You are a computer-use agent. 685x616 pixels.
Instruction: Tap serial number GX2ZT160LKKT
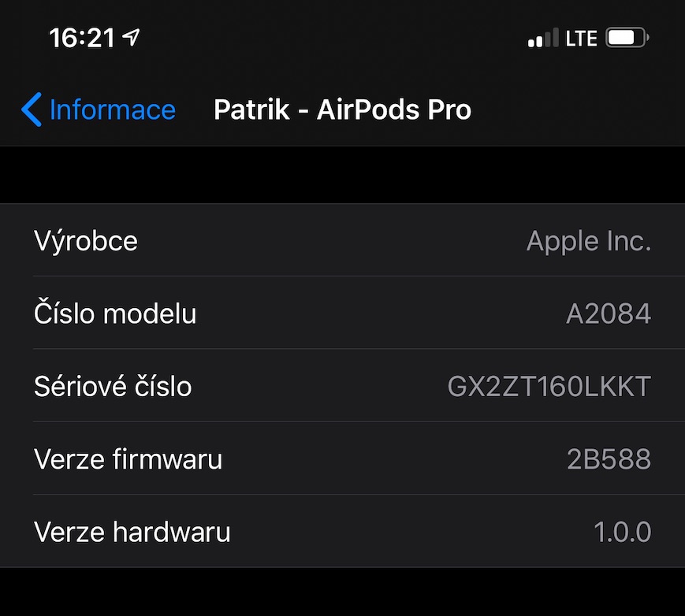549,386
